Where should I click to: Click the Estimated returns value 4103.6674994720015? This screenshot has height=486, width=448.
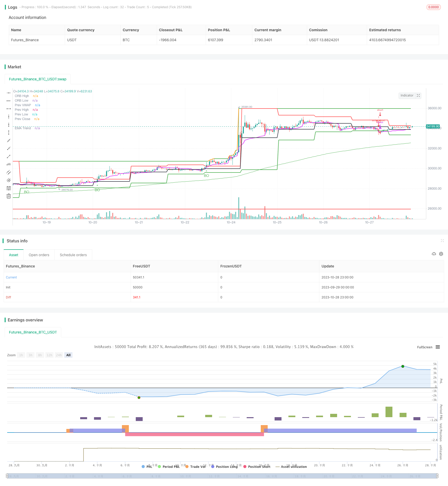coord(387,40)
